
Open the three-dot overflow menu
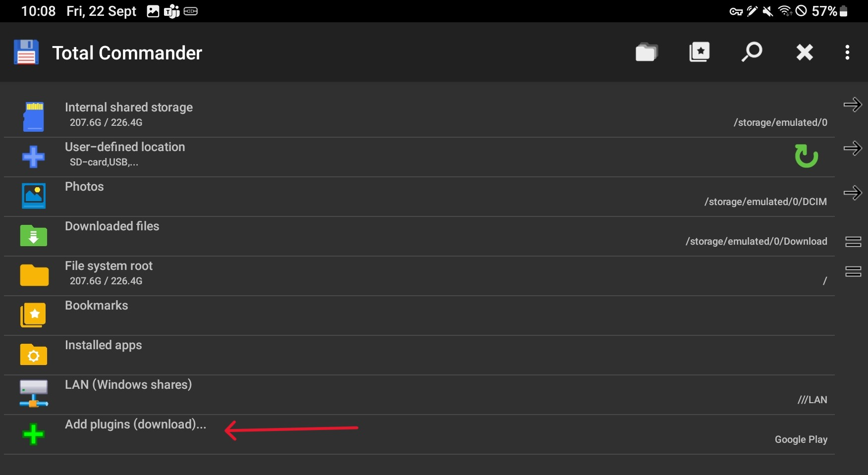(847, 52)
